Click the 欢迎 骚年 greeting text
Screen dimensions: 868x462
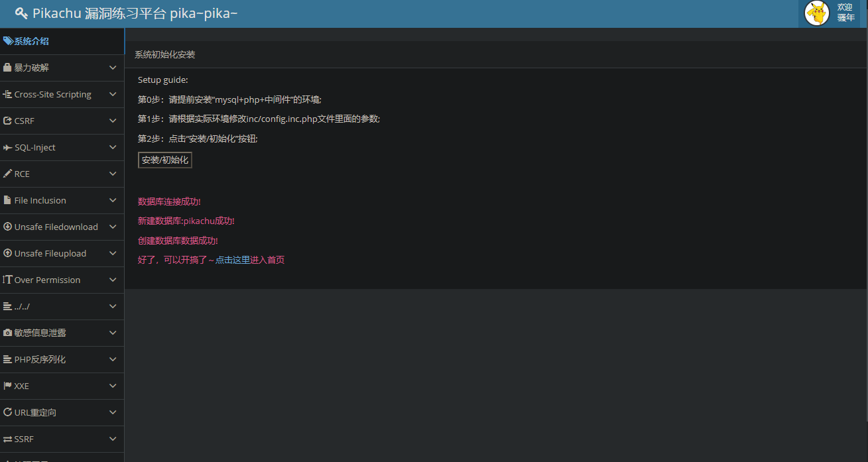[x=845, y=13]
